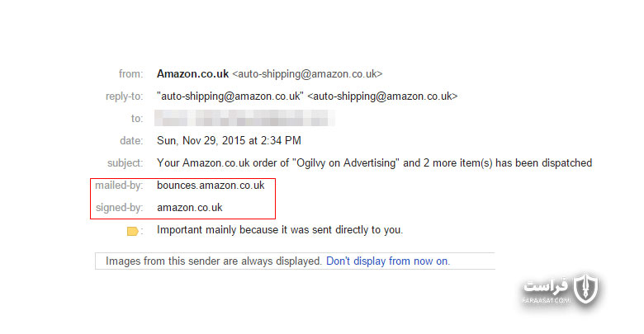Click the "from:" header label
The image size is (644, 334).
[131, 74]
